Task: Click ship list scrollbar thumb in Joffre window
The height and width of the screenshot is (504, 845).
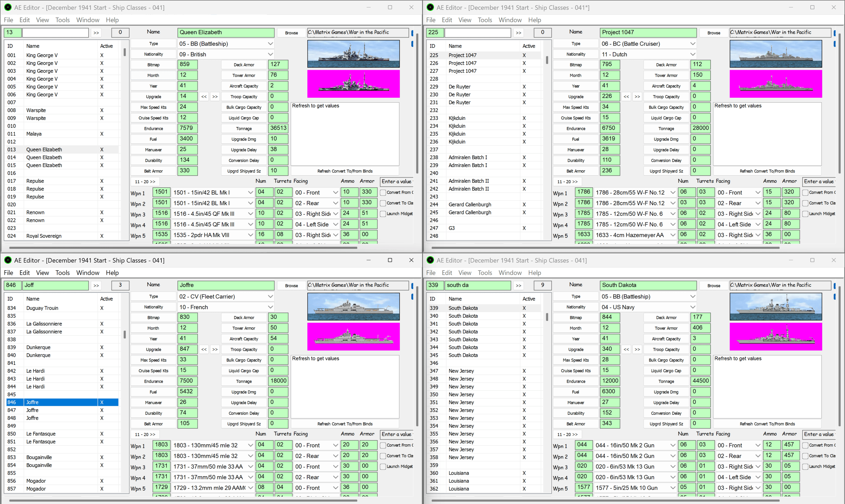Action: point(125,334)
